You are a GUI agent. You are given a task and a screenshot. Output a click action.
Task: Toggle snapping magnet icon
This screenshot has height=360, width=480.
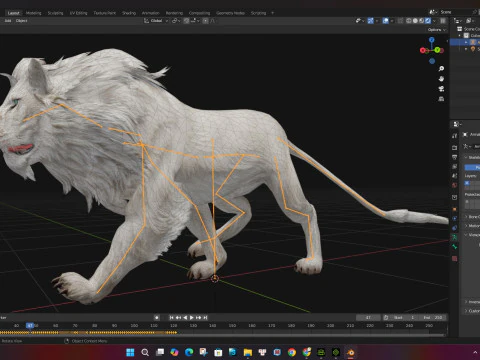[x=186, y=21]
